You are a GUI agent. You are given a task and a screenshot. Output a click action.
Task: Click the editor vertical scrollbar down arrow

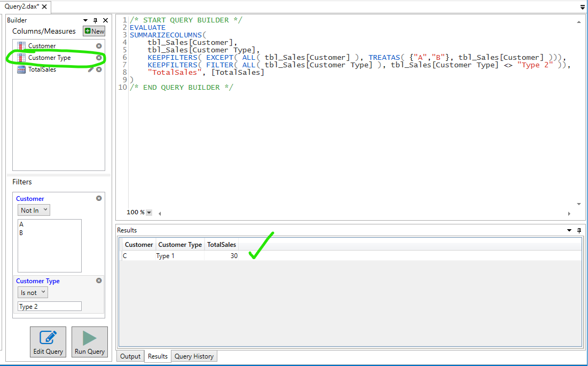[x=578, y=204]
